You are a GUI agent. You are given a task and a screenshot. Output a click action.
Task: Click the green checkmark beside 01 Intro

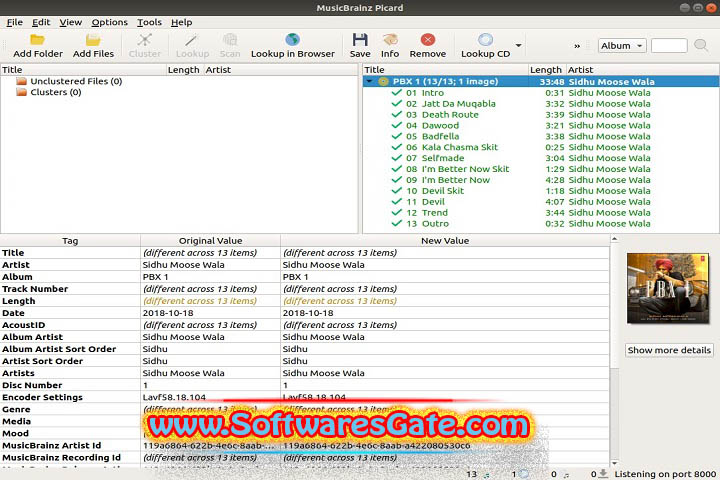[x=397, y=92]
